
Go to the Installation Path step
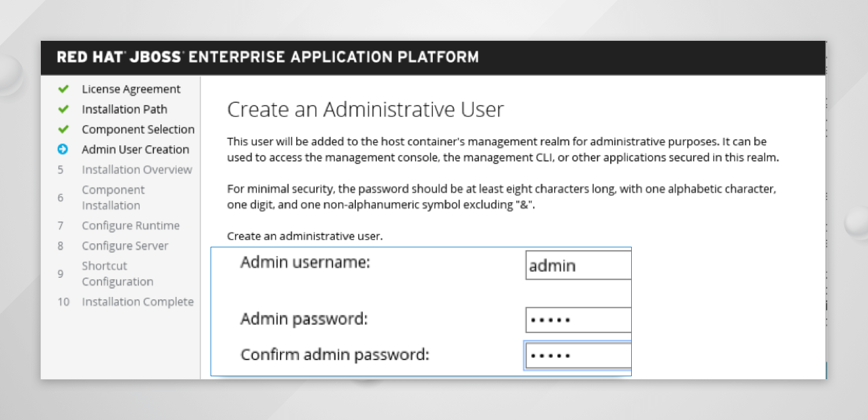124,110
